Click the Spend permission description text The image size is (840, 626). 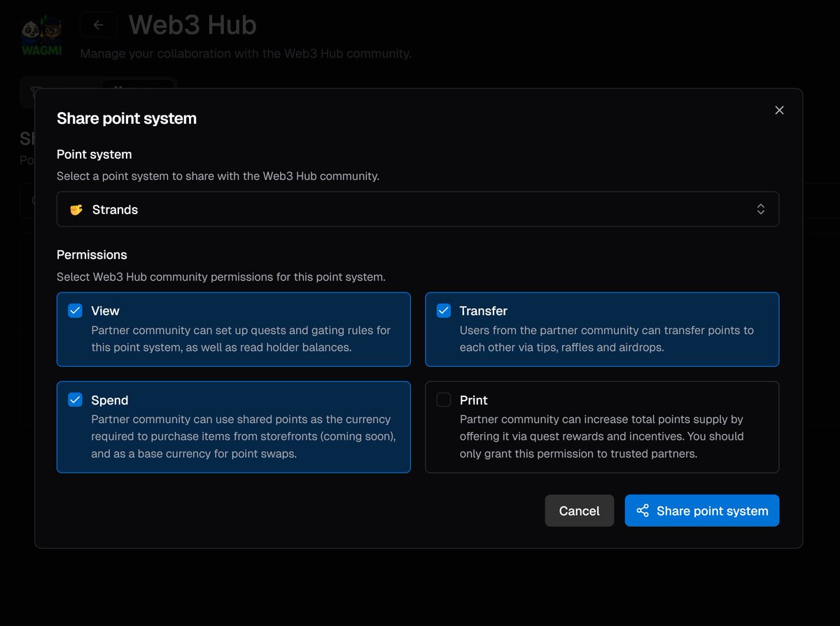point(244,436)
